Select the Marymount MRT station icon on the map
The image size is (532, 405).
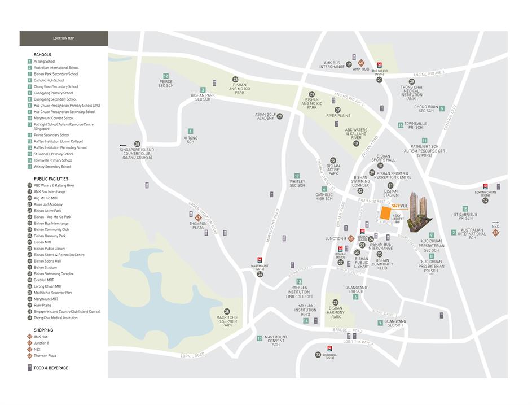[260, 260]
